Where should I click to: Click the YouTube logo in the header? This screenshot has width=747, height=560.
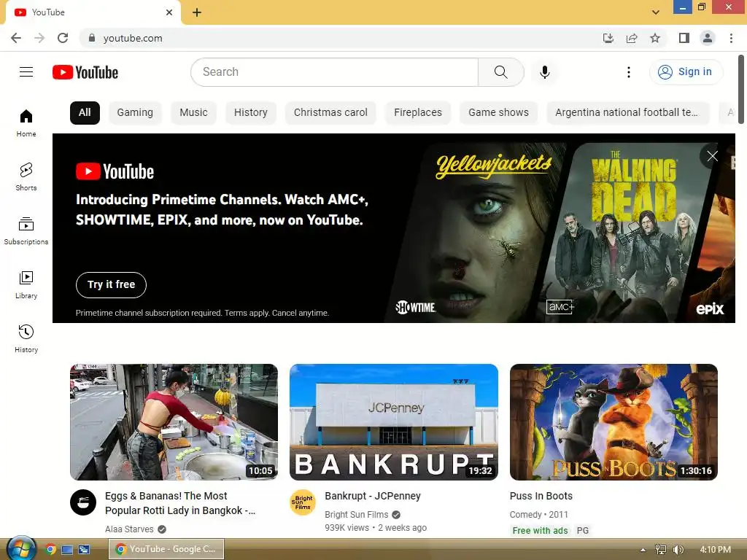(x=85, y=72)
